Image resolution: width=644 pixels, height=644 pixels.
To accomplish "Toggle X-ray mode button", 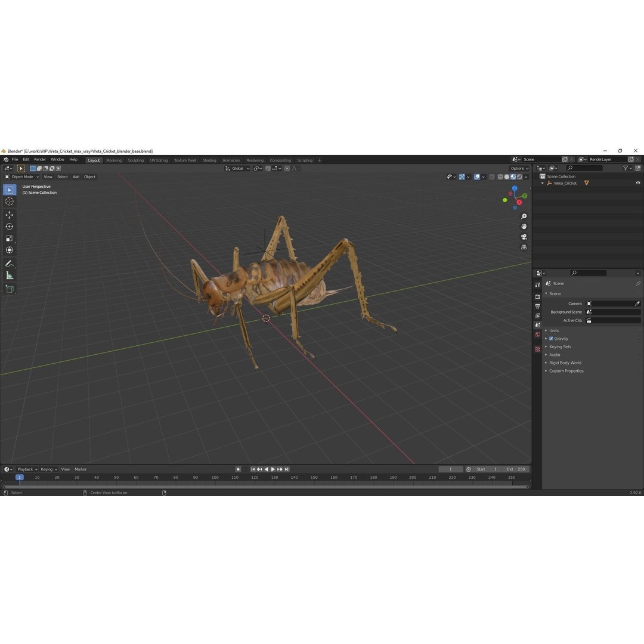I will pyautogui.click(x=491, y=177).
